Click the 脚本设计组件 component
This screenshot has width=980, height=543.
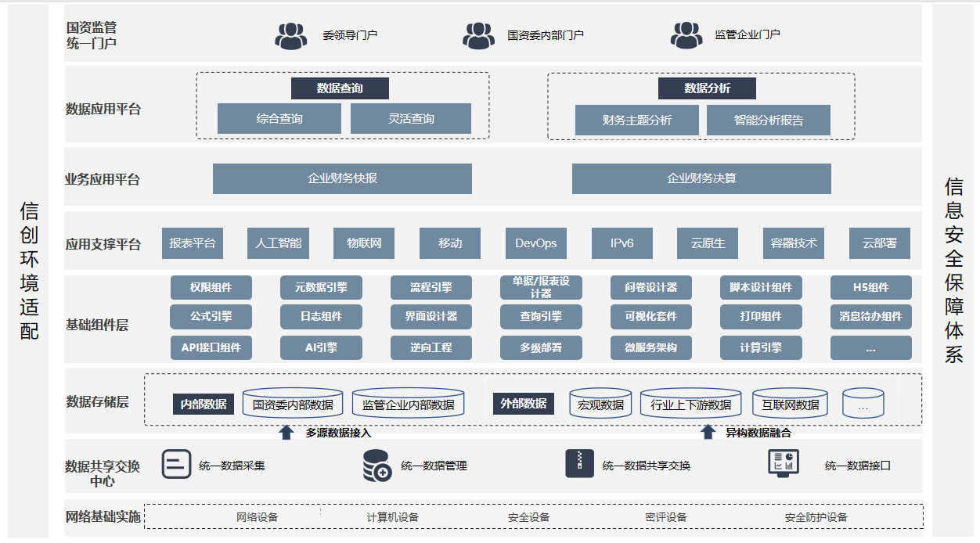pos(761,287)
